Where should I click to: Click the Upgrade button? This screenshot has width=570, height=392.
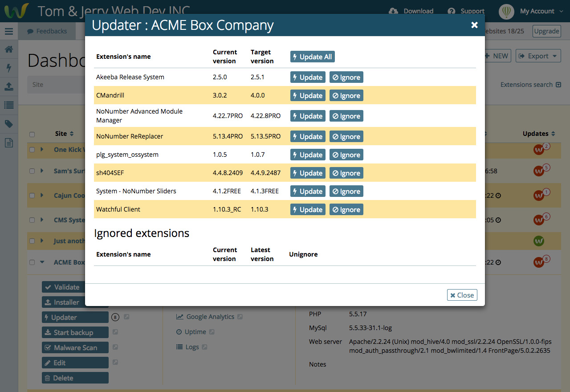point(546,31)
